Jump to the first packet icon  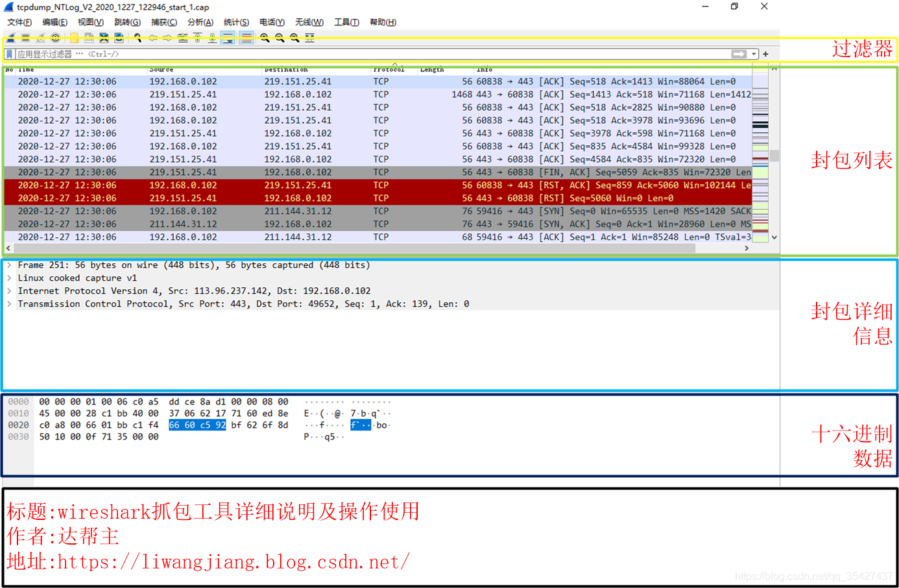pos(197,38)
